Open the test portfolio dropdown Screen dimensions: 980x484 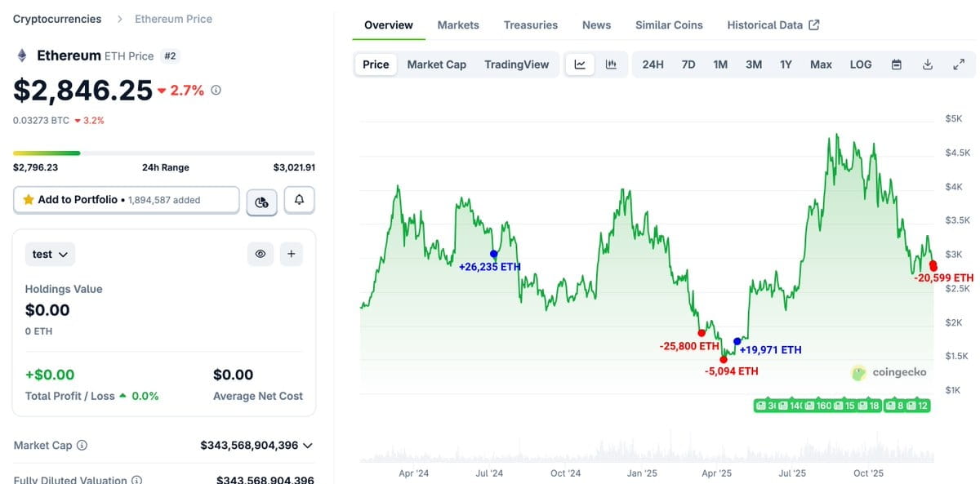coord(51,254)
